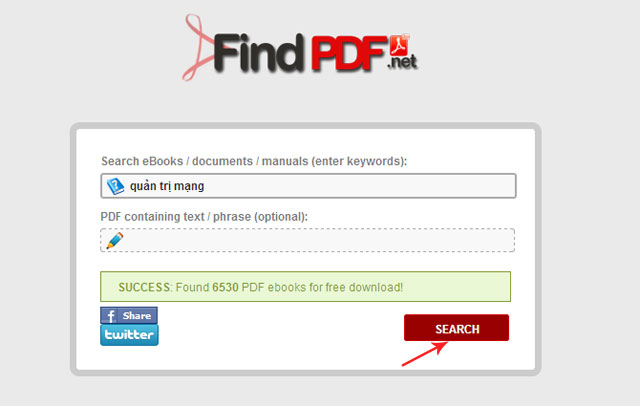This screenshot has width=640, height=406.
Task: Click the pencil icon in phrase field
Action: point(115,240)
